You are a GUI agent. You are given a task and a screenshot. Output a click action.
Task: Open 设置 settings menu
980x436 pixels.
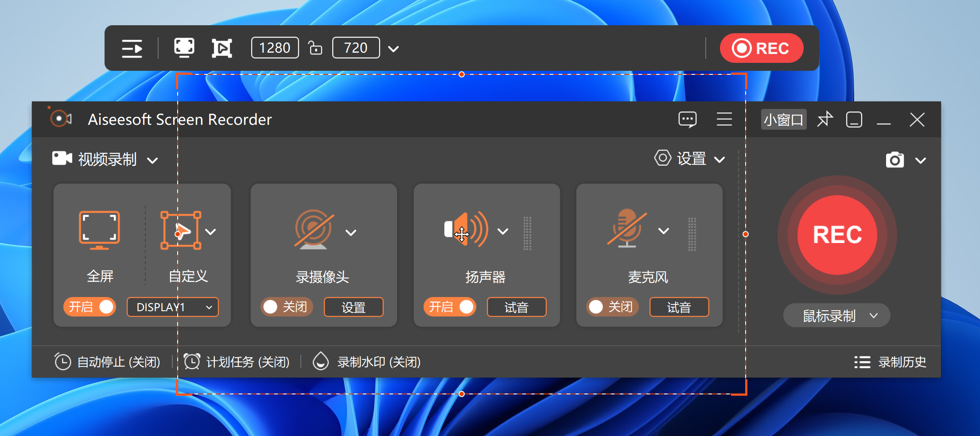[x=690, y=158]
